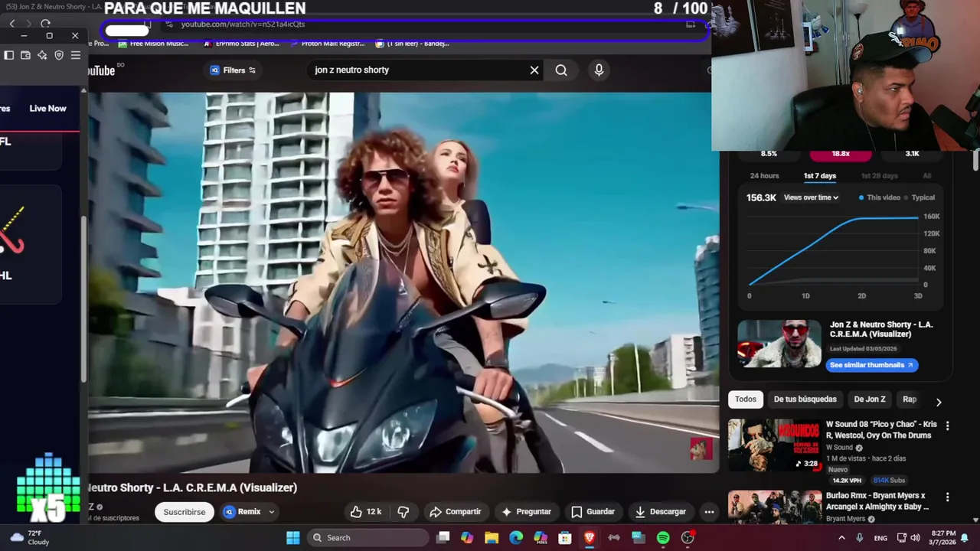Image resolution: width=980 pixels, height=551 pixels.
Task: Click the clock showing 8:27 PM
Action: pyautogui.click(x=942, y=538)
